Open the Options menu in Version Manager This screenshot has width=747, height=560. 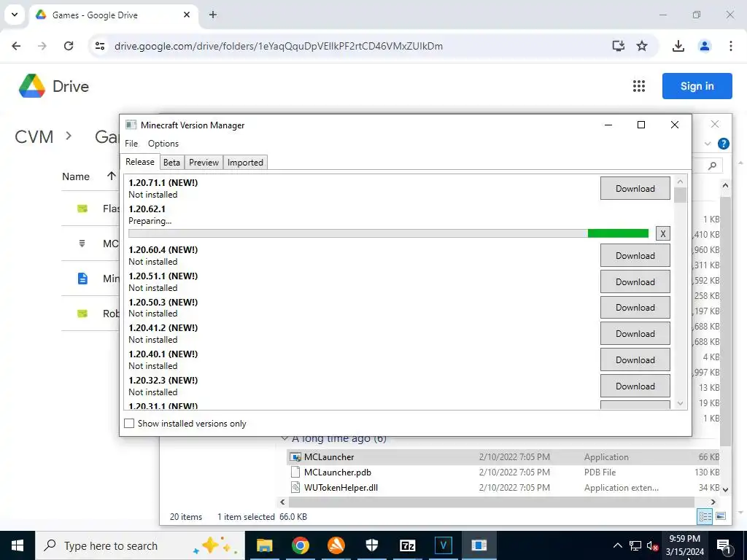[x=163, y=144]
